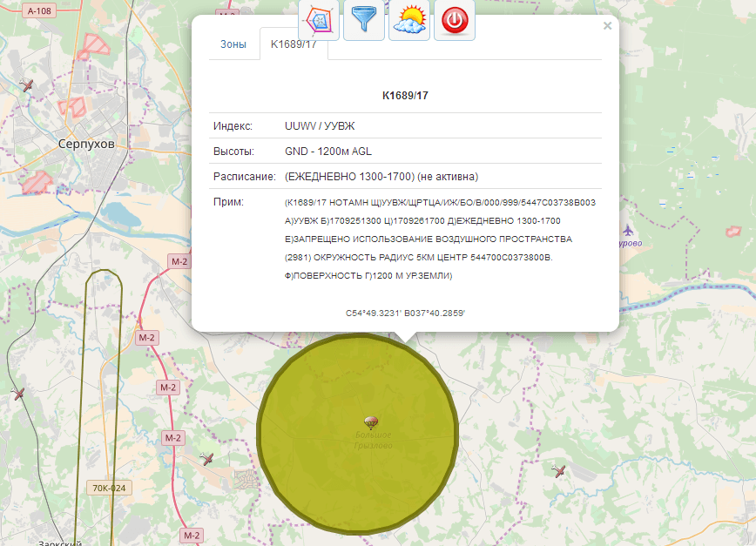Select plane marker left of the yellow circle
This screenshot has height=546, width=756.
point(207,459)
